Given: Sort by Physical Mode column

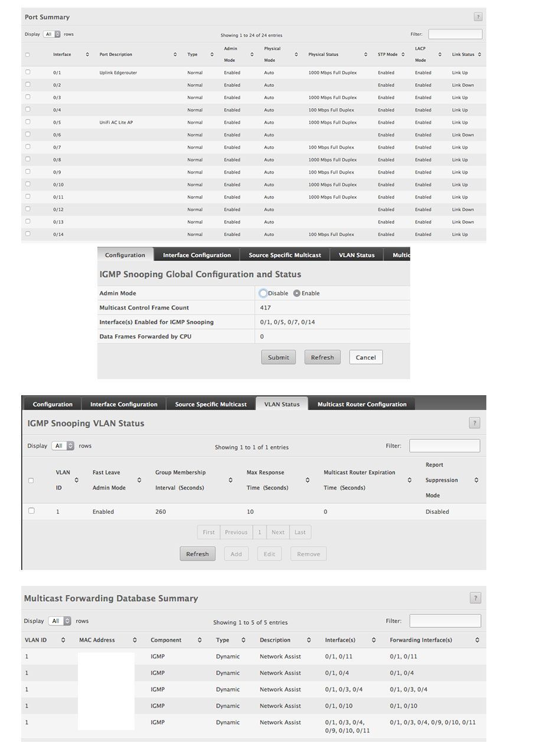Looking at the screenshot, I should 296,54.
